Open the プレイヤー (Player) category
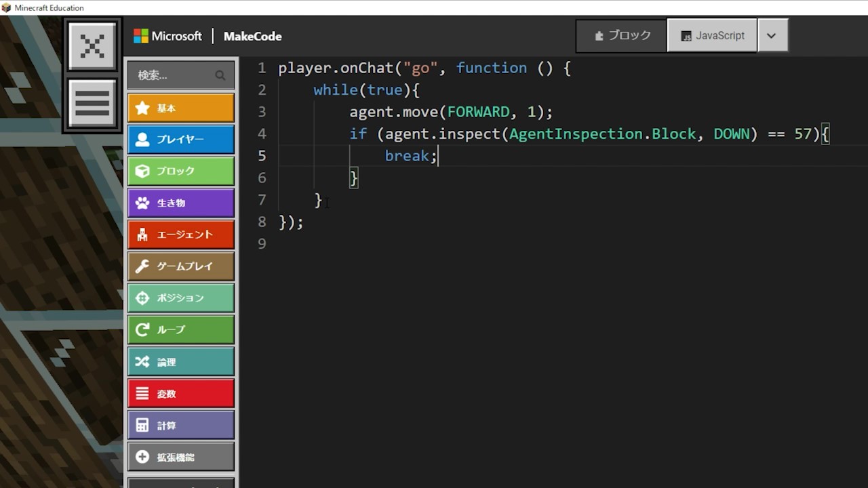 click(180, 140)
